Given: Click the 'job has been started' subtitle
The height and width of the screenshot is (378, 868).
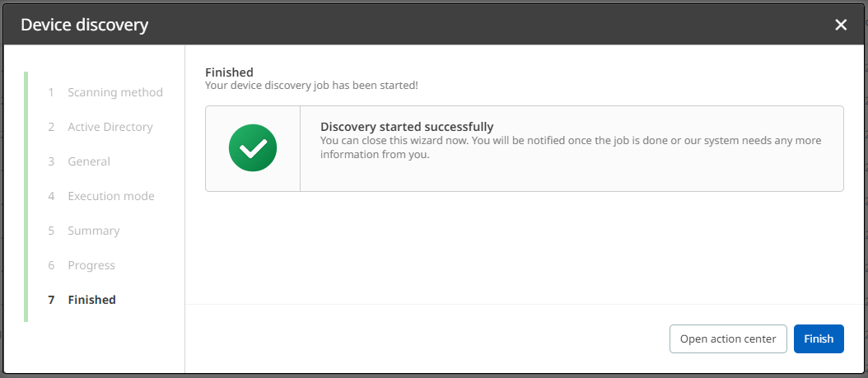Looking at the screenshot, I should 311,85.
